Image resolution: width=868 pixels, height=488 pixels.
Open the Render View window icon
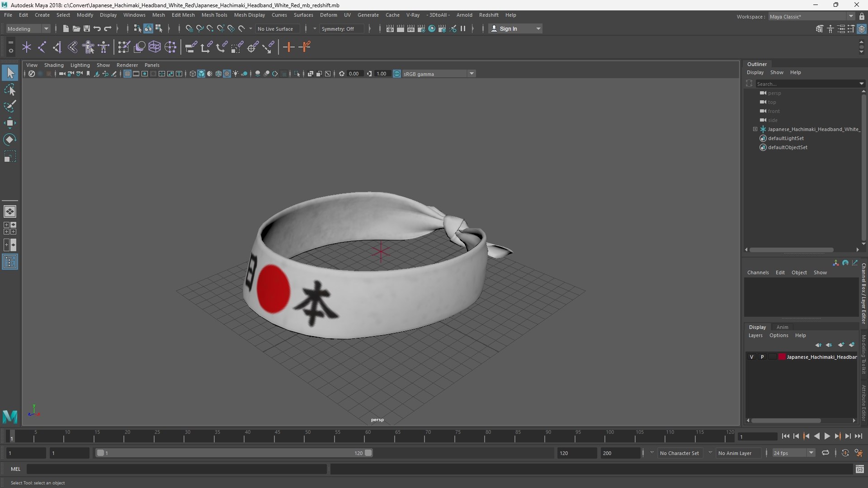point(390,28)
